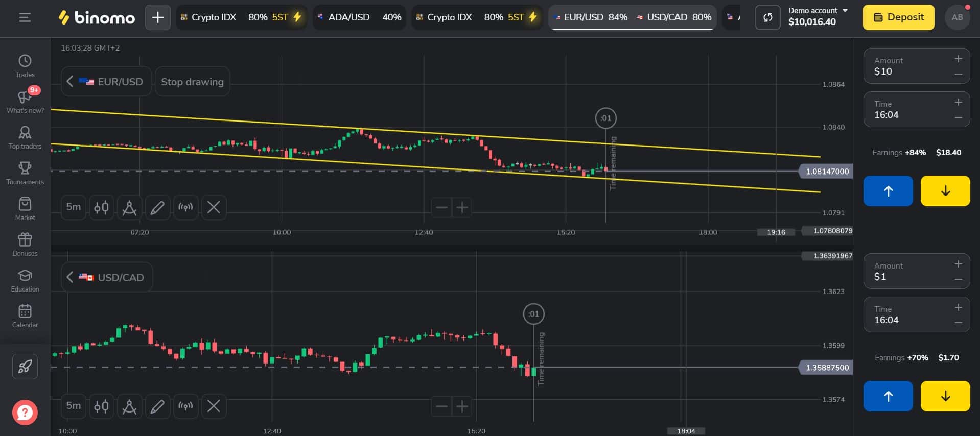Toggle signals broadcast icon on USD/CAD chart
This screenshot has width=980, height=436.
pos(185,406)
